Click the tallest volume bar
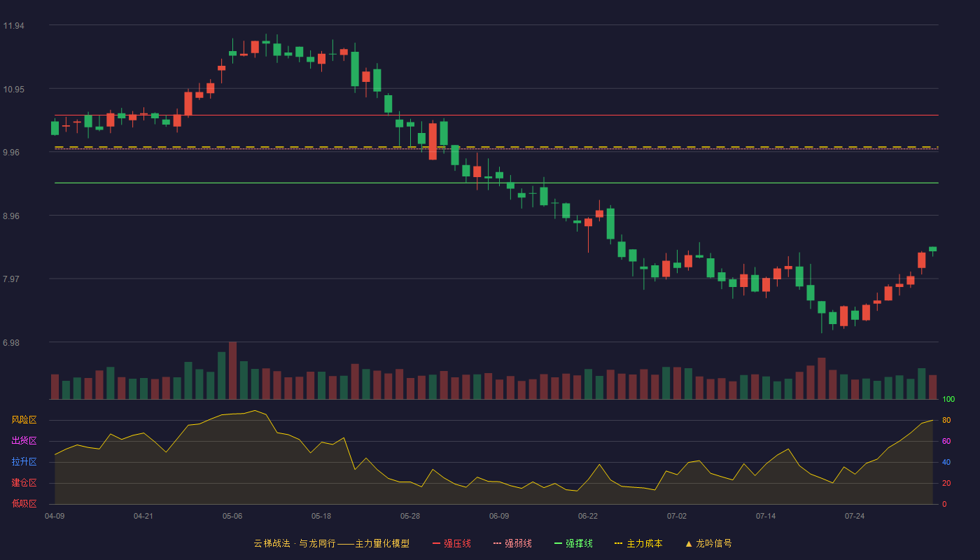Viewport: 980px width, 560px height. (x=232, y=370)
